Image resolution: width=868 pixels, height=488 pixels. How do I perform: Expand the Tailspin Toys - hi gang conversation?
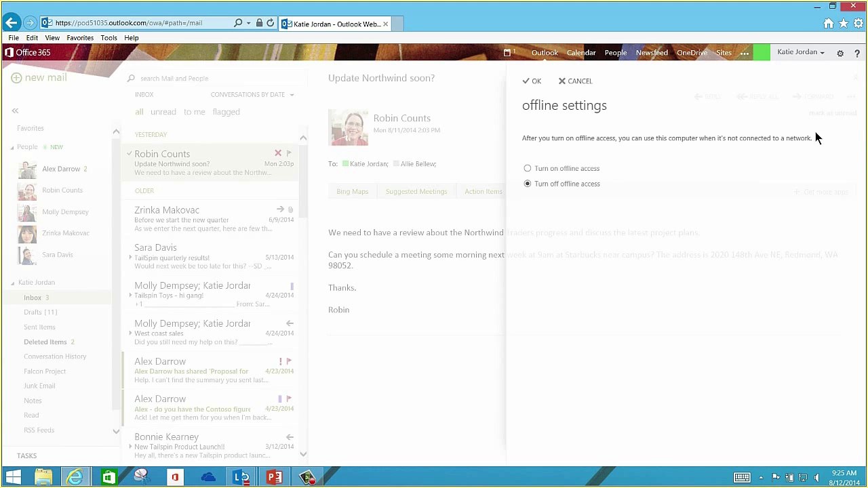click(x=130, y=296)
